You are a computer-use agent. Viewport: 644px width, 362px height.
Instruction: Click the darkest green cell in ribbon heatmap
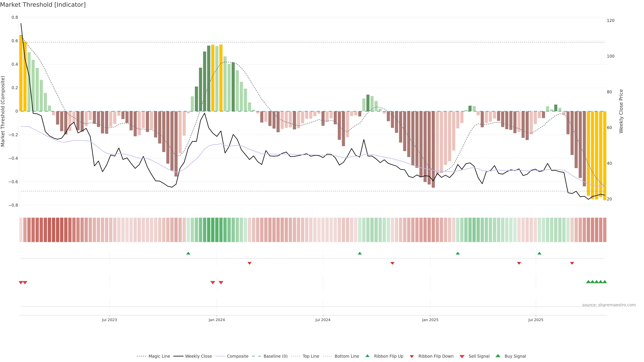pos(213,230)
